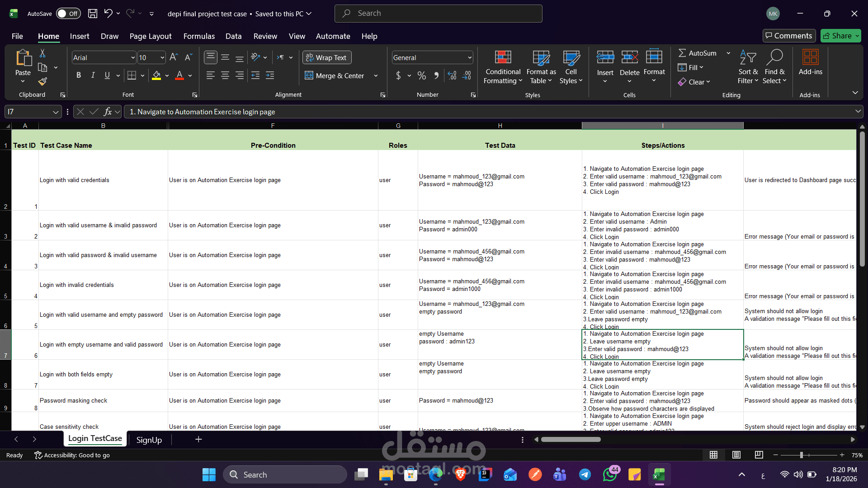
Task: Apply the red Font Color
Action: (179, 75)
